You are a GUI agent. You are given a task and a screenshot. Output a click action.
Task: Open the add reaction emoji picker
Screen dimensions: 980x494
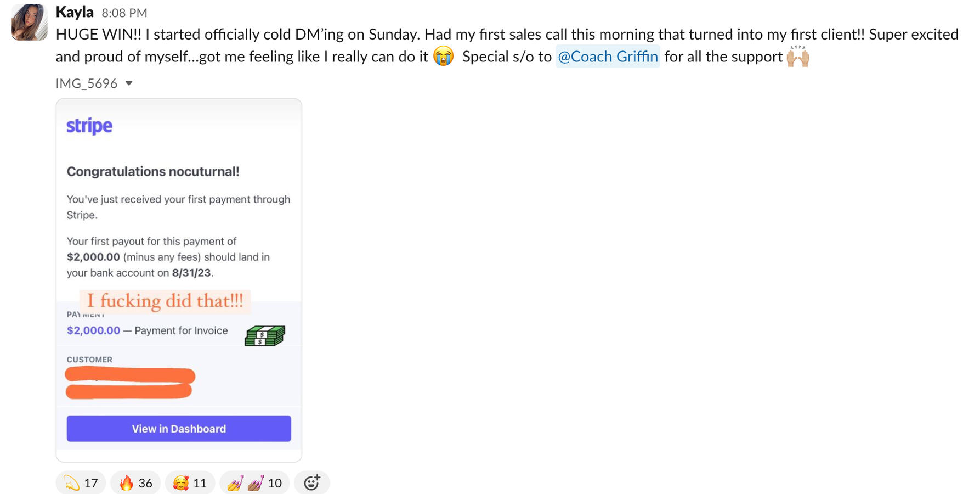tap(312, 482)
